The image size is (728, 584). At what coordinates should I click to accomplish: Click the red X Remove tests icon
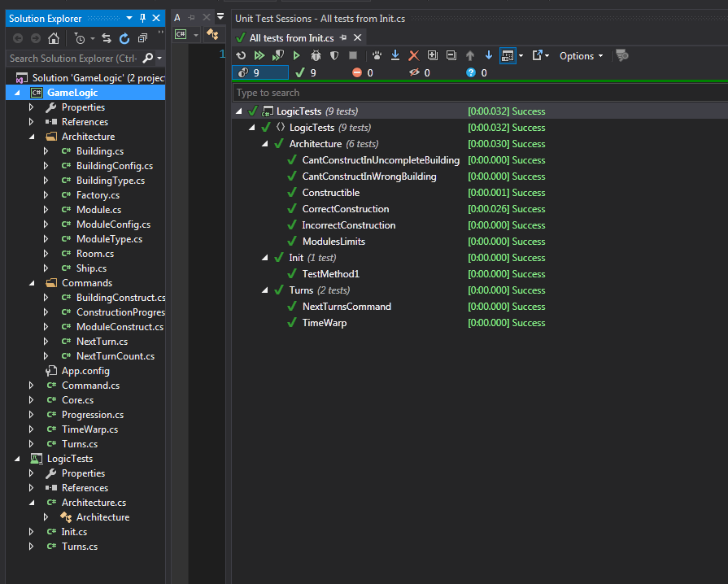pos(413,55)
